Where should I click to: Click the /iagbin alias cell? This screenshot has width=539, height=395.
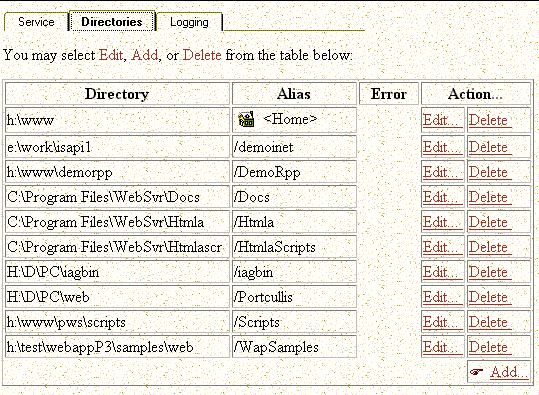pyautogui.click(x=294, y=272)
